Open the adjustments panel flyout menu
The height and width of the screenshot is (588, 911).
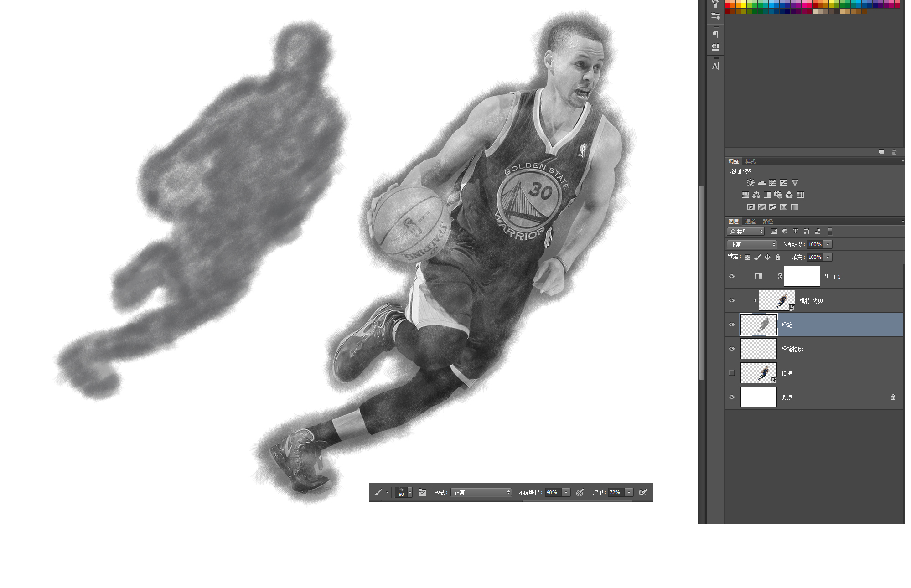(902, 161)
